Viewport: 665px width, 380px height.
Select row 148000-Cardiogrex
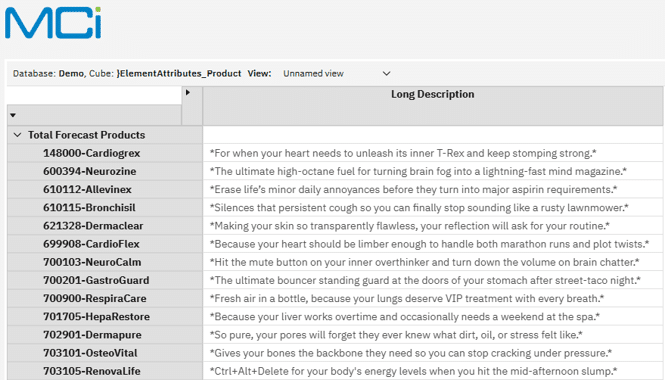pos(105,153)
